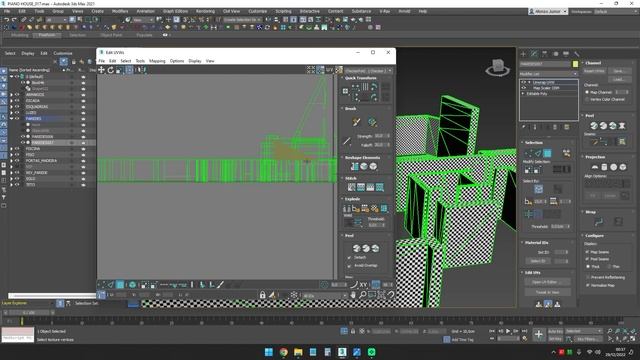Open the Create tab in command panel
The width and height of the screenshot is (640, 360).
pyautogui.click(x=524, y=54)
